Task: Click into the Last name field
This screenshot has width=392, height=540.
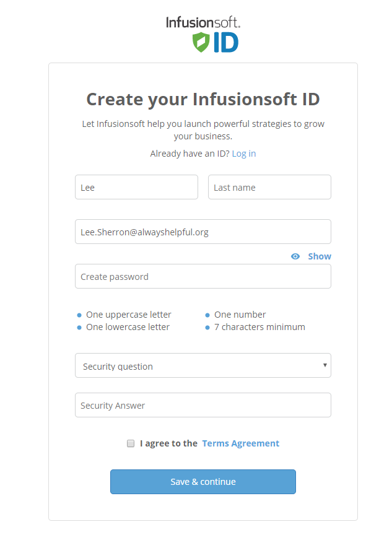Action: pyautogui.click(x=269, y=187)
